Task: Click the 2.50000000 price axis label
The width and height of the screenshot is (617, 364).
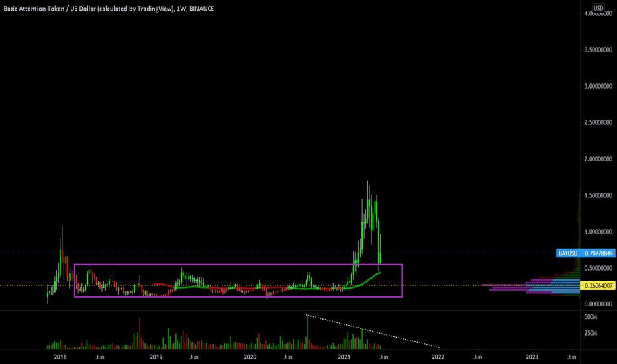Action: (x=598, y=123)
